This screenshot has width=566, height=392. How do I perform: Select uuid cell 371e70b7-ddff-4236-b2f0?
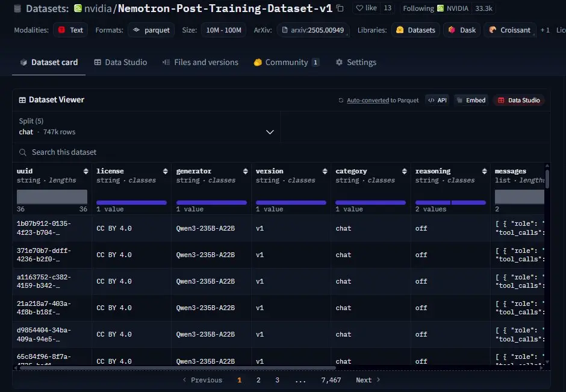(52, 255)
